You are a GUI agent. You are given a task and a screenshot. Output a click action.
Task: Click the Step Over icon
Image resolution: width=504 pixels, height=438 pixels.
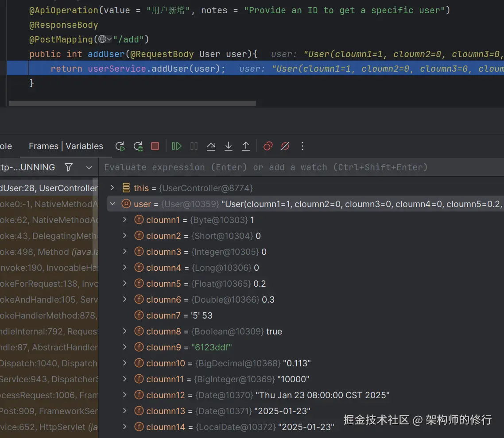tap(211, 146)
